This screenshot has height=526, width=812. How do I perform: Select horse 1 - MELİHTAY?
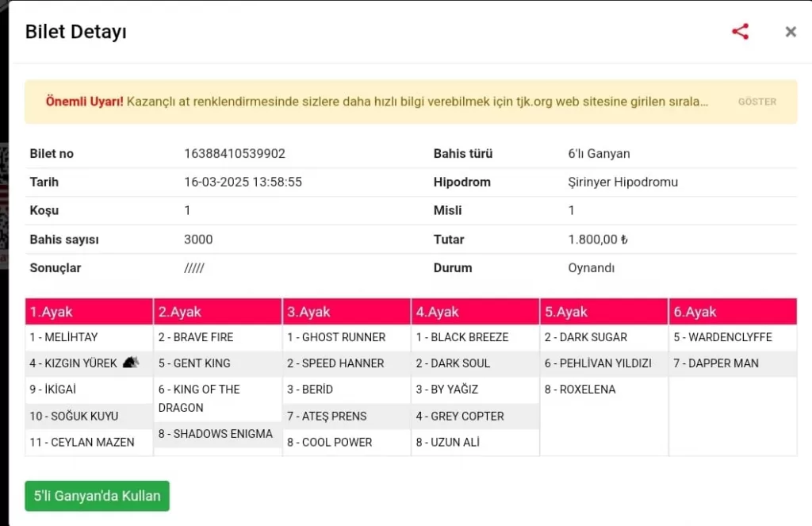(64, 337)
